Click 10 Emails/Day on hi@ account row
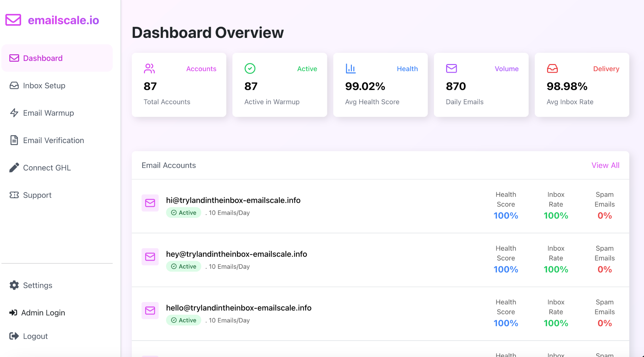This screenshot has height=357, width=644. tap(229, 213)
